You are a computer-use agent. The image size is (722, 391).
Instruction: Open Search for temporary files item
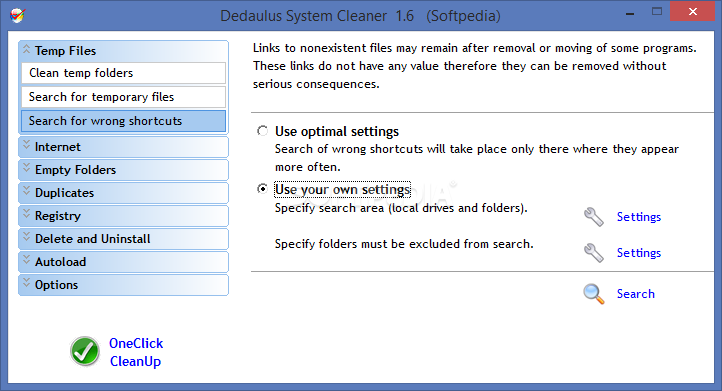pyautogui.click(x=123, y=97)
